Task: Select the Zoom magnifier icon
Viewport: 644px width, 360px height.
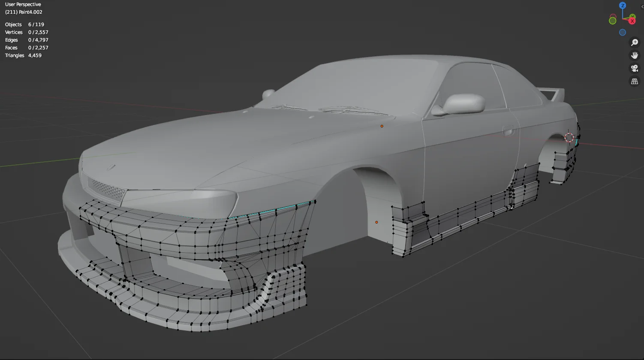Action: (x=635, y=42)
